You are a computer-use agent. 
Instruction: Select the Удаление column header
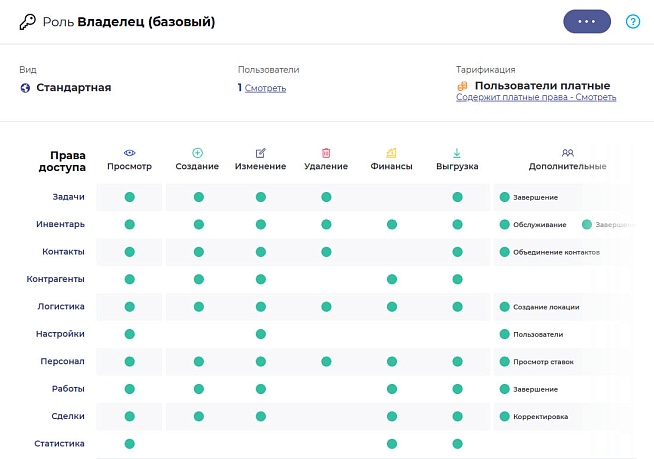[326, 166]
